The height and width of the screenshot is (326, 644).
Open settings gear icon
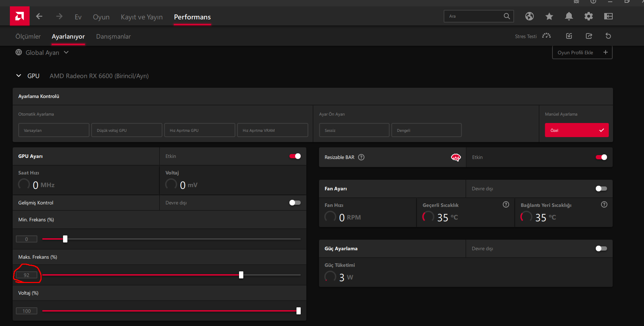[588, 16]
